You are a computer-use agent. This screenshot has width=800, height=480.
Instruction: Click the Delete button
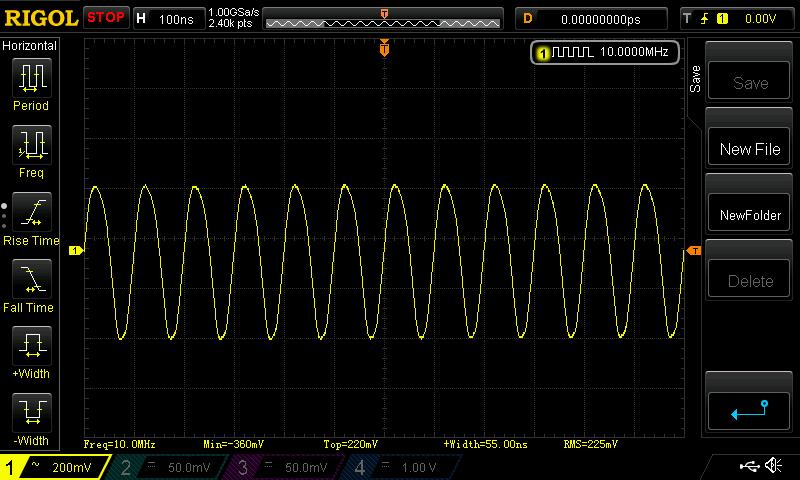749,280
